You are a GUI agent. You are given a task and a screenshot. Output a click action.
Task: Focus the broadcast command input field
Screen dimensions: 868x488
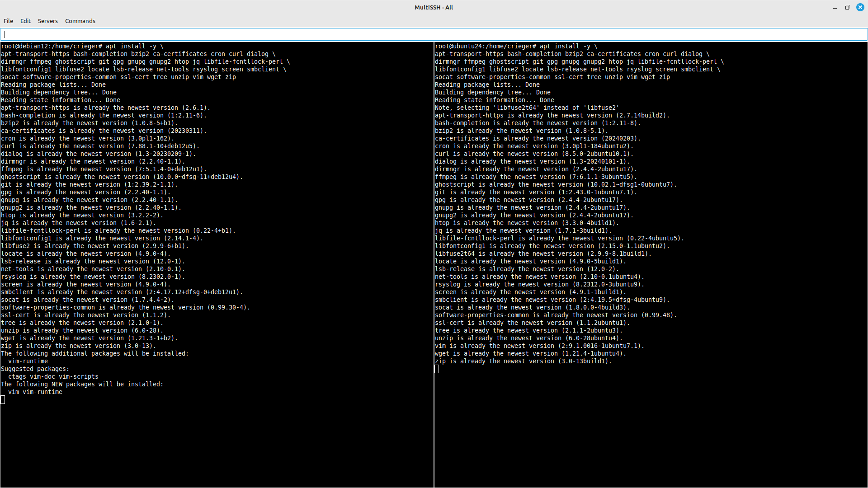coord(434,34)
